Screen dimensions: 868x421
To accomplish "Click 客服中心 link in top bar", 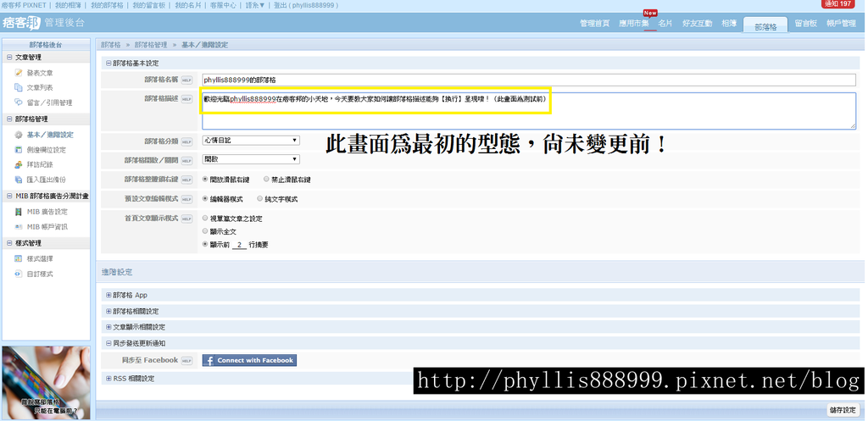I will click(x=224, y=5).
